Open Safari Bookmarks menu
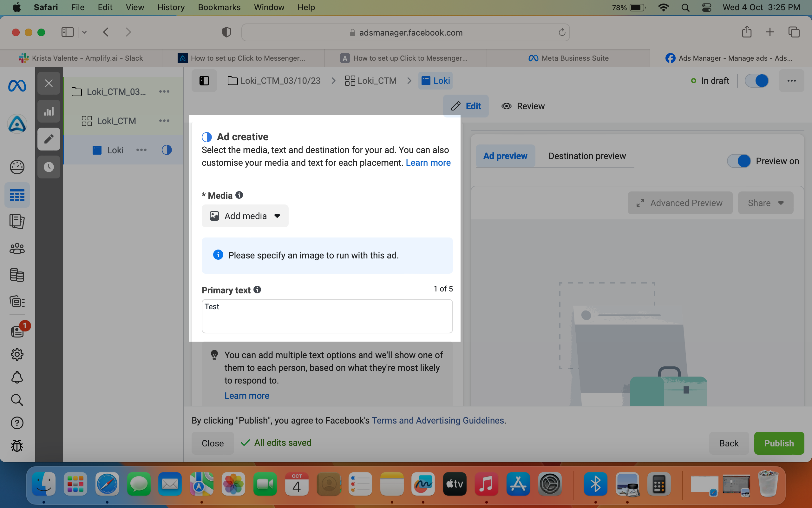 [x=219, y=7]
